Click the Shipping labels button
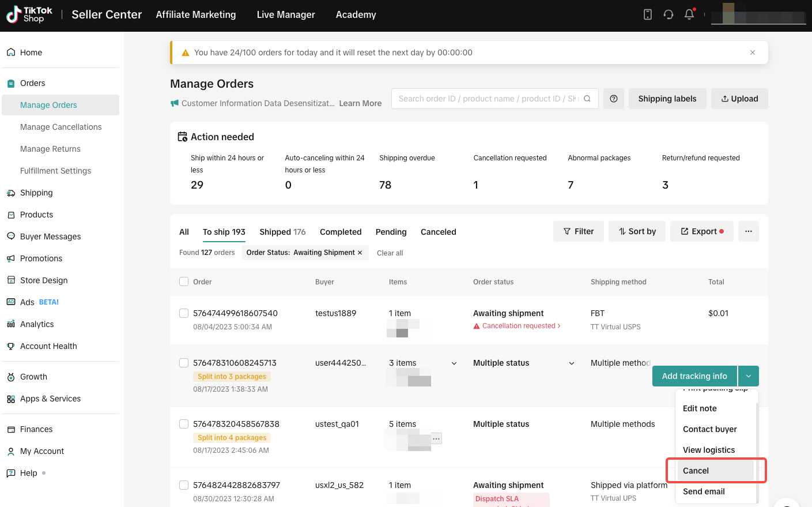812x507 pixels. click(667, 99)
